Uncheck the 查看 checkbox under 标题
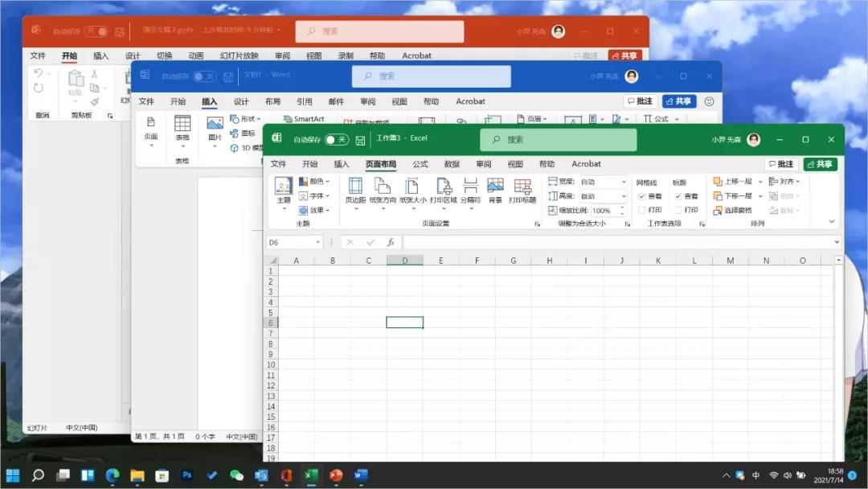 pos(678,196)
